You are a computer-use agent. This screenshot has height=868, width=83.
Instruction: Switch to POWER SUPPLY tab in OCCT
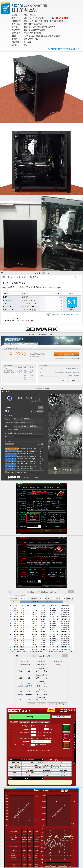click(44, 722)
